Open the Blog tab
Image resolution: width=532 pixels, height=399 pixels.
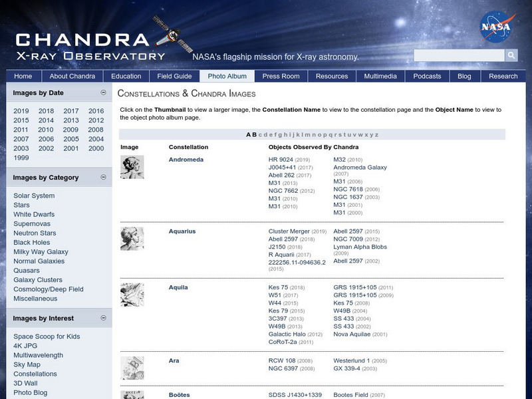click(x=464, y=76)
